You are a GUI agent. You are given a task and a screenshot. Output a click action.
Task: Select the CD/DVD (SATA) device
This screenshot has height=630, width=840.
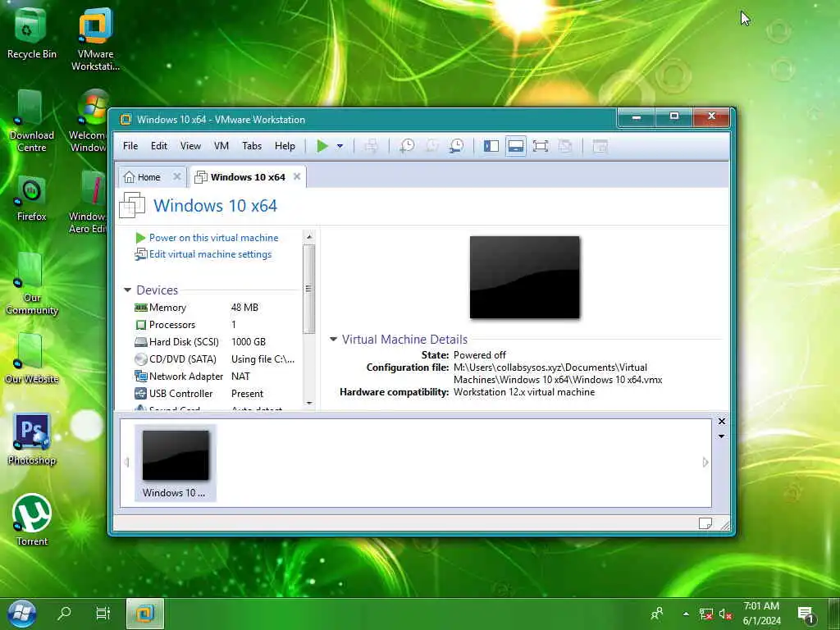pos(214,359)
